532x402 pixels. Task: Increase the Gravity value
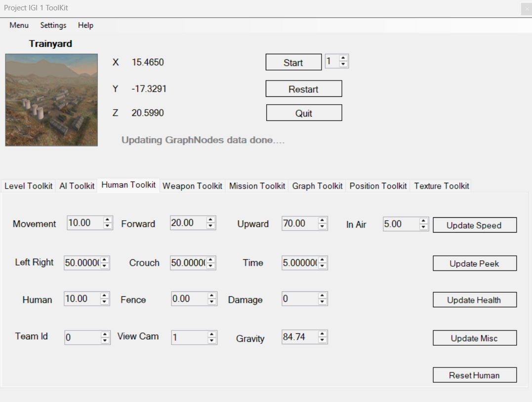323,334
